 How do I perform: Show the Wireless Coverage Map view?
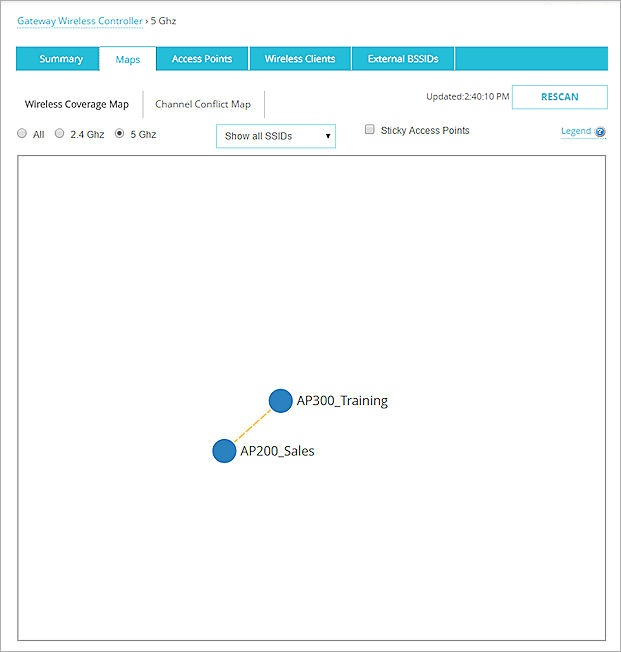77,104
